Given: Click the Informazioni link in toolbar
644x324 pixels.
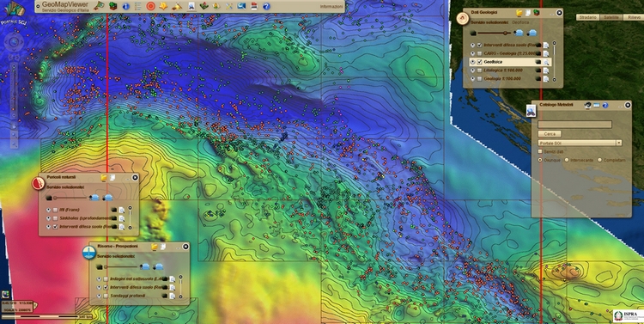Looking at the screenshot, I should pos(331,7).
